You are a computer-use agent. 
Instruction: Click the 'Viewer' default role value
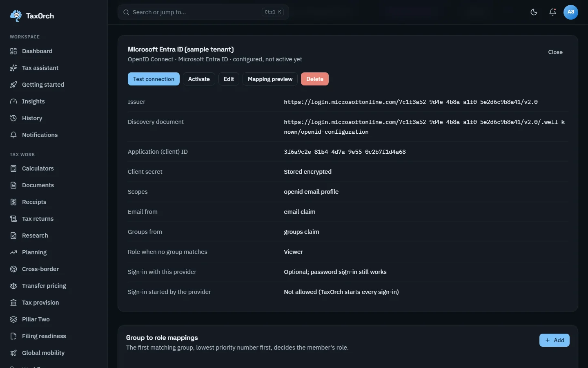click(294, 252)
